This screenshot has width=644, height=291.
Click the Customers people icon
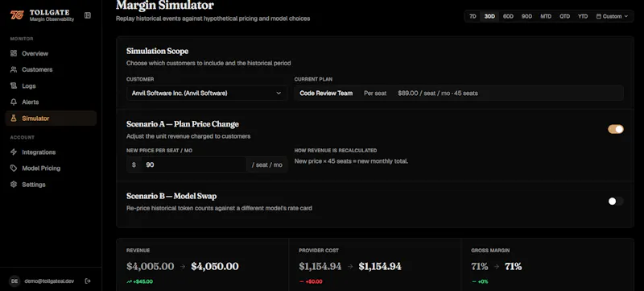pyautogui.click(x=14, y=69)
